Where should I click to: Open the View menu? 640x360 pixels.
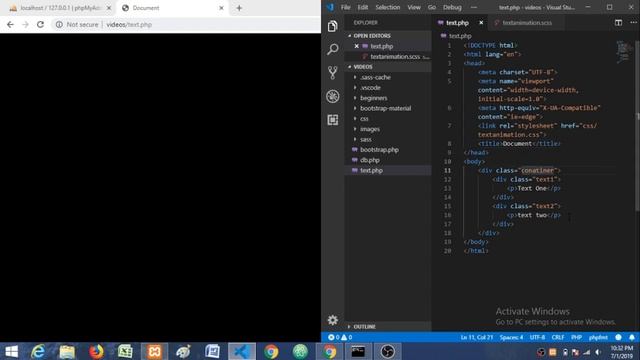414,7
